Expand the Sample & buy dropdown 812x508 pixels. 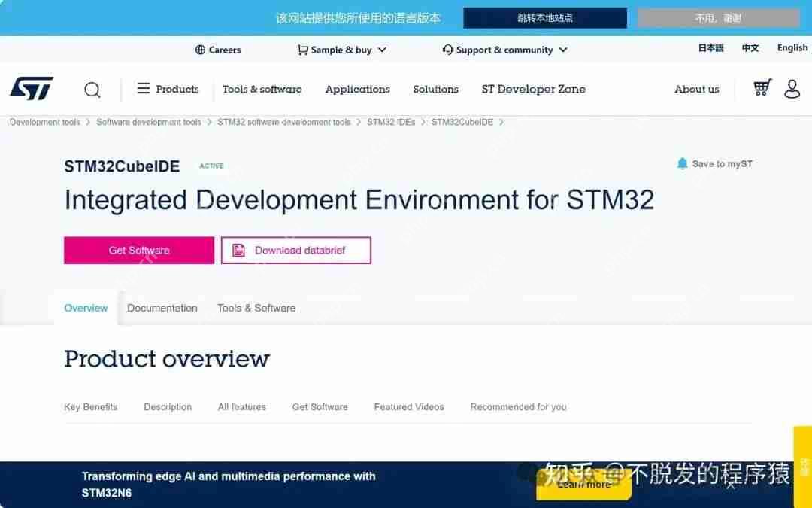(342, 50)
